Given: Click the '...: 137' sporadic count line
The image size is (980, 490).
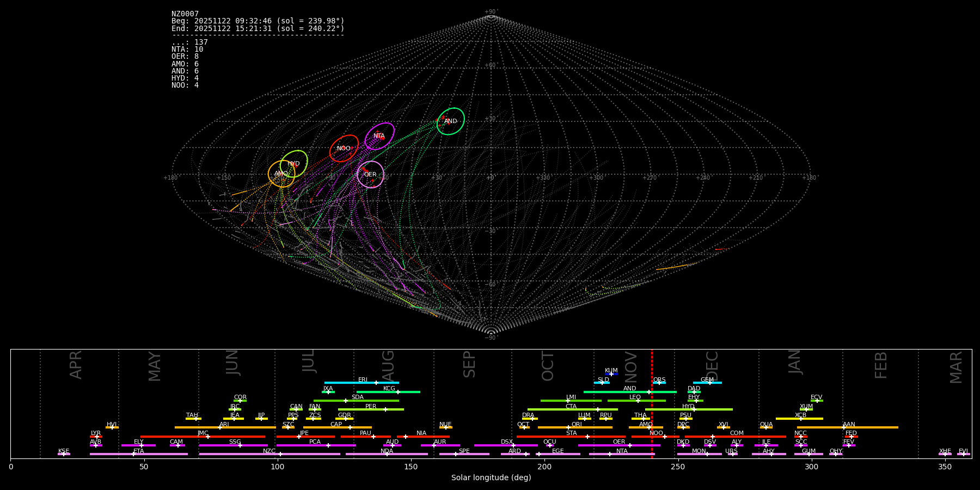Looking at the screenshot, I should pyautogui.click(x=189, y=42).
